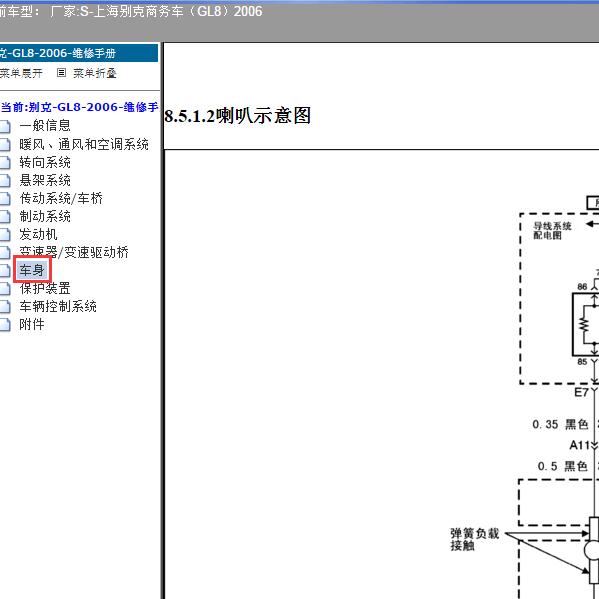Click the 0.5 黑色 wire label
The height and width of the screenshot is (599, 599).
pyautogui.click(x=562, y=466)
